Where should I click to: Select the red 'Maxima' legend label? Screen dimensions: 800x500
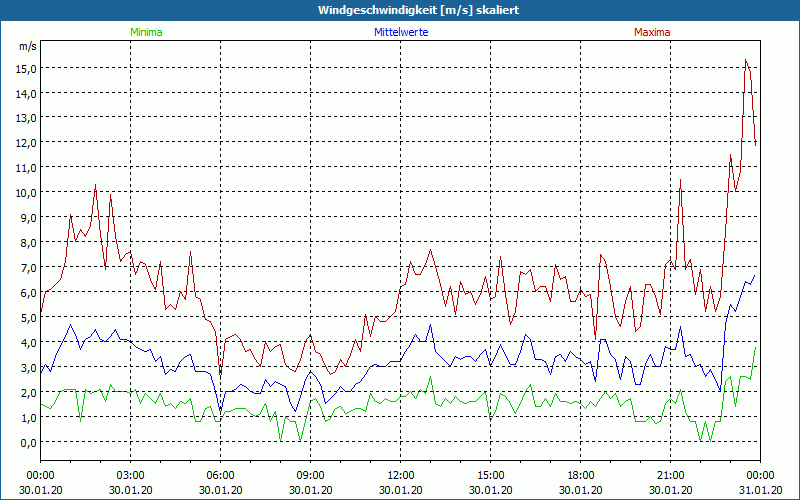pos(652,32)
